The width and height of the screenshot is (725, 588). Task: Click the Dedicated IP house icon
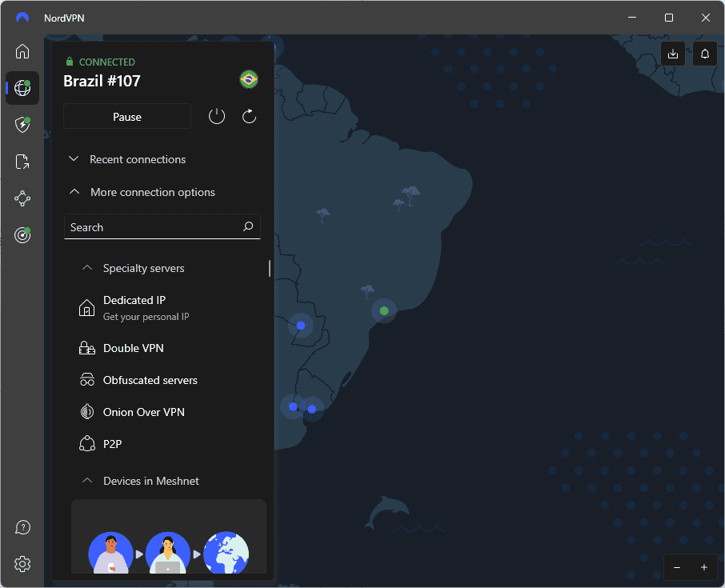click(x=86, y=308)
